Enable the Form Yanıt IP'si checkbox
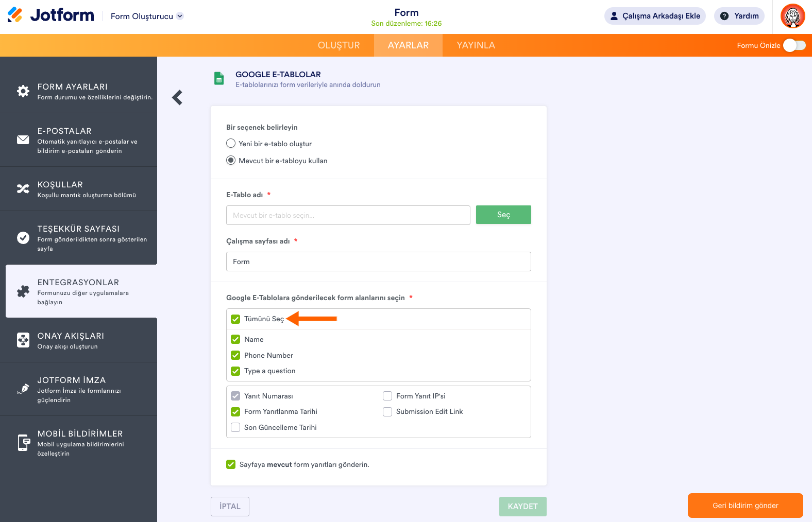The image size is (812, 522). pyautogui.click(x=387, y=396)
